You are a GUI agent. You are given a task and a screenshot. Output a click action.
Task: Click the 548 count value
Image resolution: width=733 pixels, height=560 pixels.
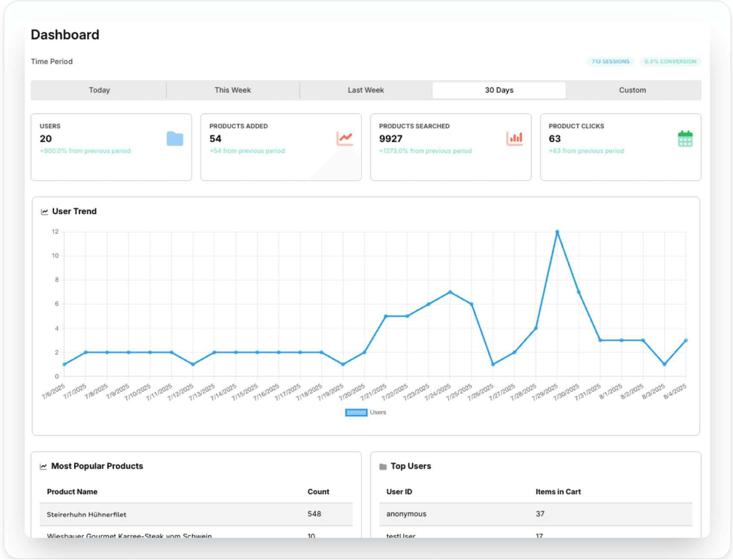click(x=314, y=514)
